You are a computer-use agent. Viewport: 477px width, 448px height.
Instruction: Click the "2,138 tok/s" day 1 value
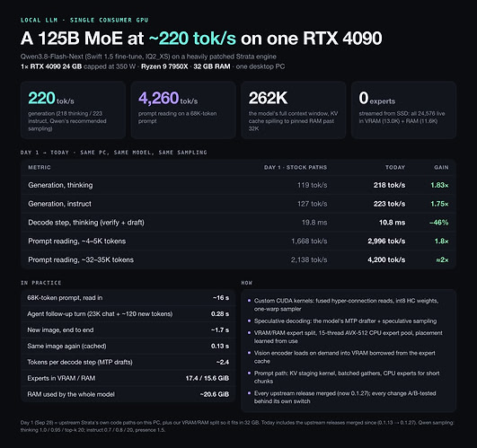point(309,259)
